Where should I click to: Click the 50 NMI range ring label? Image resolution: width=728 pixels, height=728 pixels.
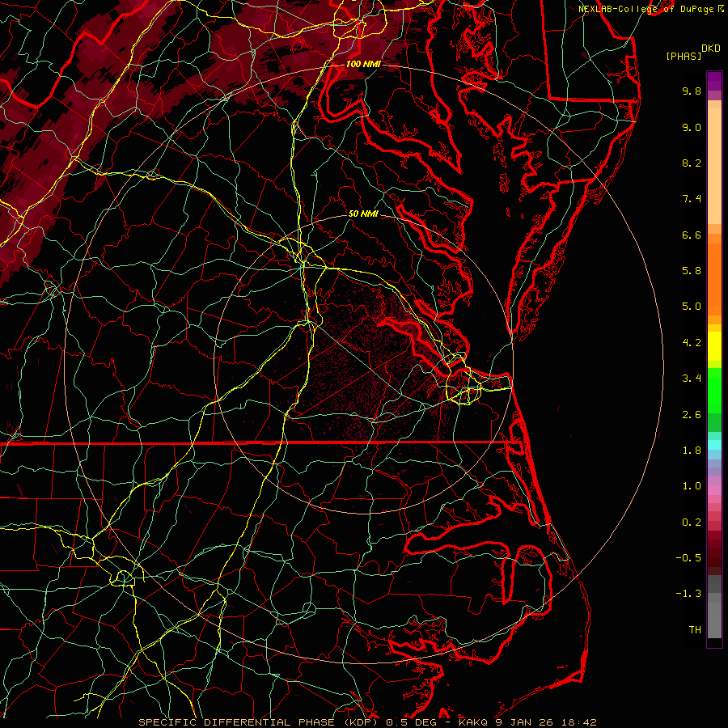363,214
